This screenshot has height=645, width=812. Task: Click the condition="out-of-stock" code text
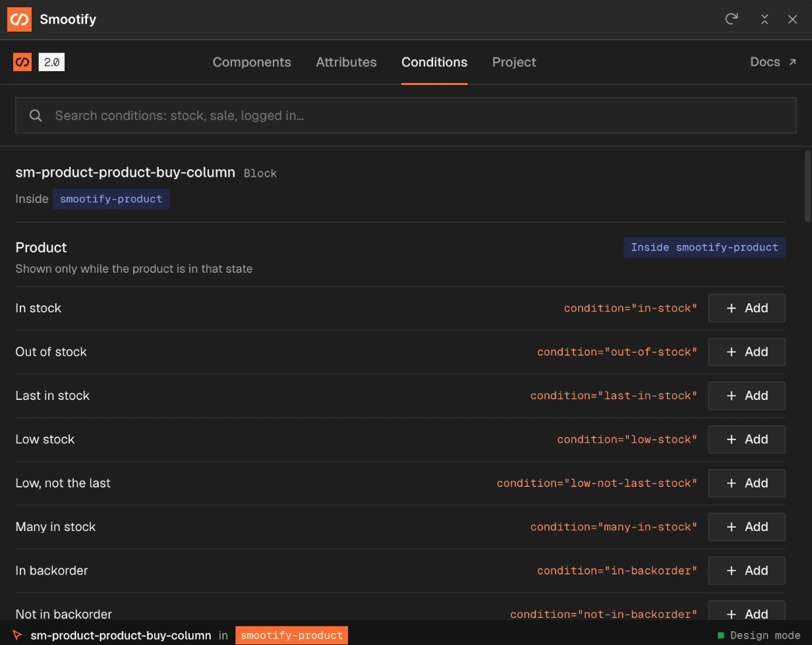coord(617,352)
